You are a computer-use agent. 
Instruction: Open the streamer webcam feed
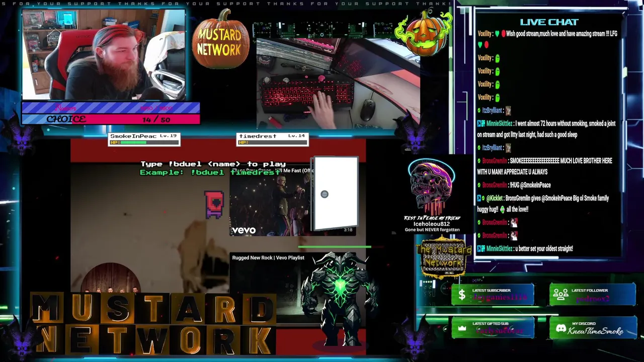point(104,54)
